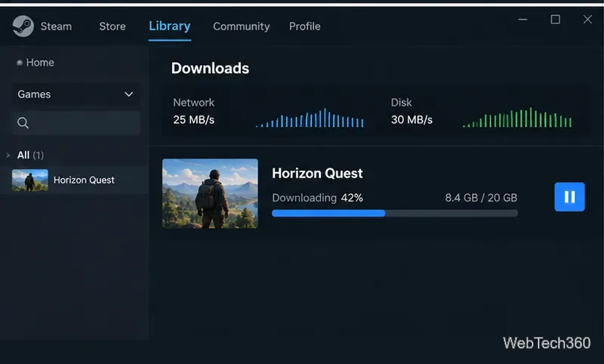Minimize the Steam window

tap(522, 20)
